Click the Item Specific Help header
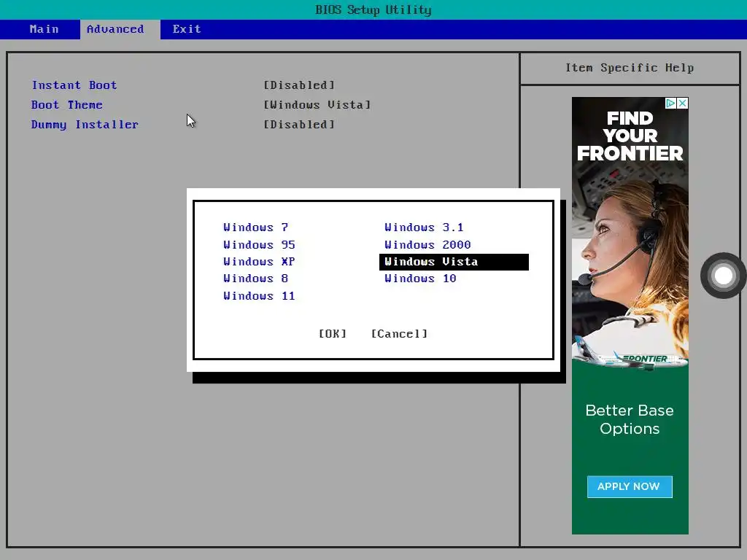 point(630,68)
